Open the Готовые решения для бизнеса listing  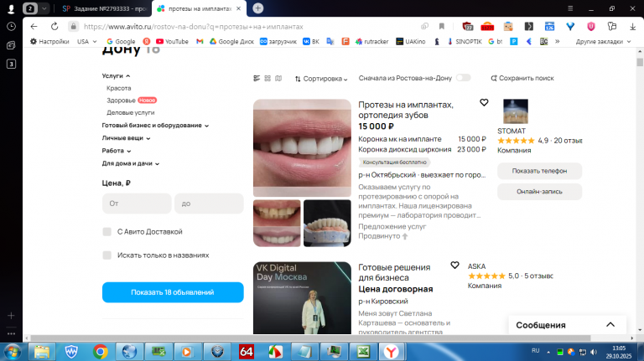pos(394,272)
